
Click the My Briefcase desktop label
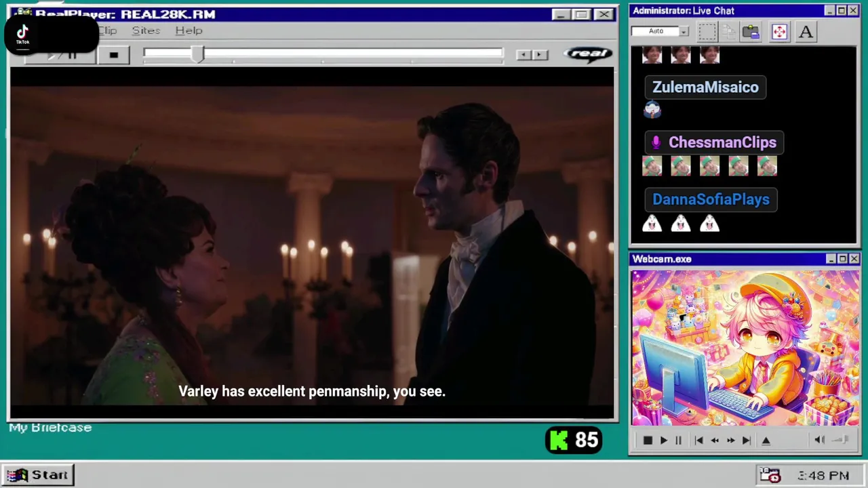(x=50, y=428)
